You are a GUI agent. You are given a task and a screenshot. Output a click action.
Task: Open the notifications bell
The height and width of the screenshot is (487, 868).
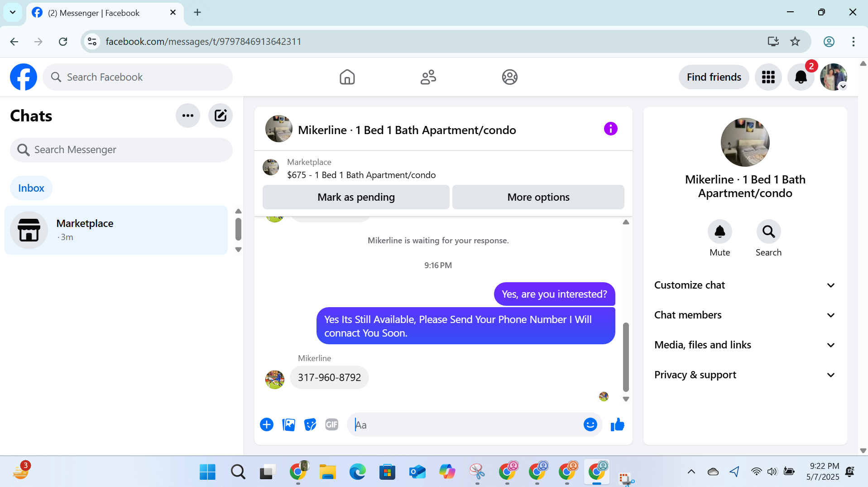pyautogui.click(x=801, y=77)
